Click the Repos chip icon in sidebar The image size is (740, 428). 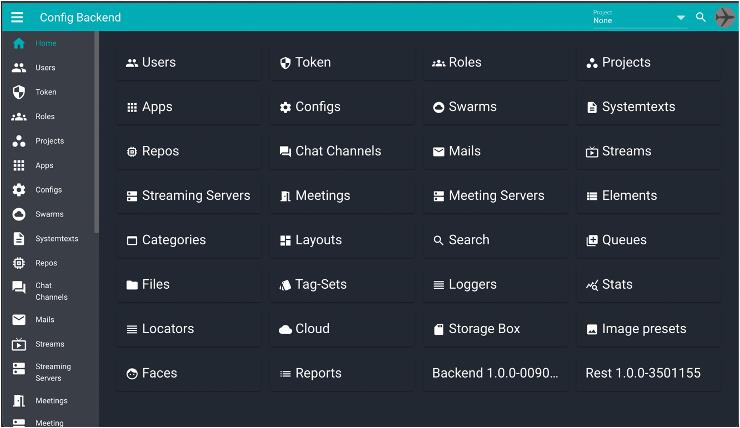19,263
